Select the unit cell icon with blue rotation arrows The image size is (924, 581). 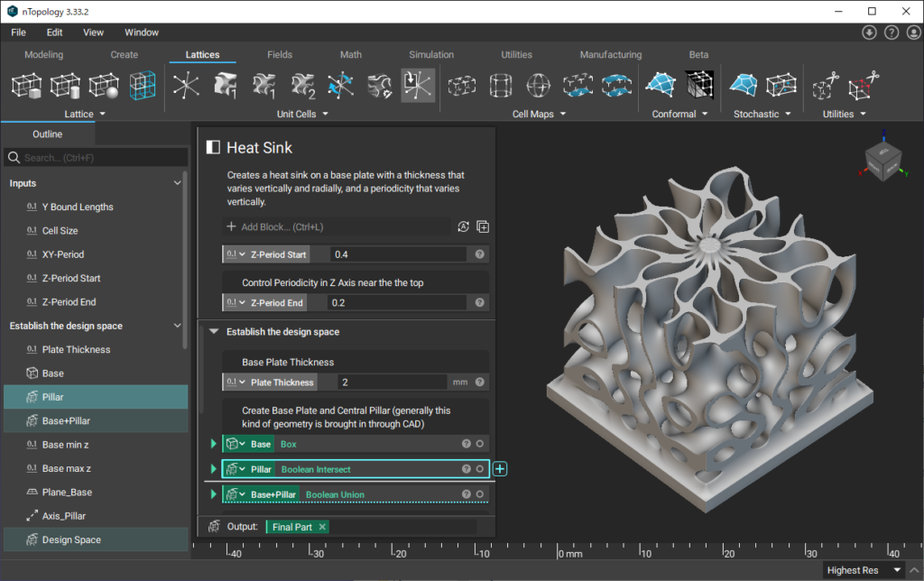[x=341, y=86]
